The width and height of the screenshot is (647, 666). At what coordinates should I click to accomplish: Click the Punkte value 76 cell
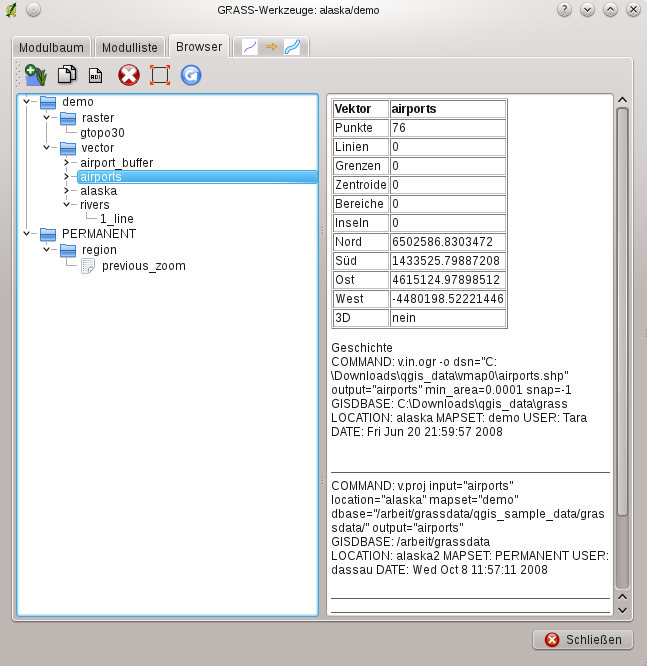coord(448,128)
